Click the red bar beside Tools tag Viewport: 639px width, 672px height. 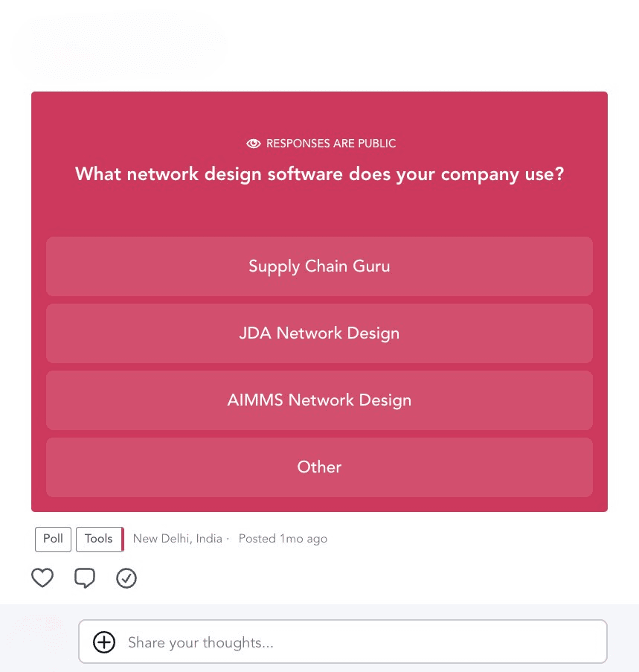123,539
